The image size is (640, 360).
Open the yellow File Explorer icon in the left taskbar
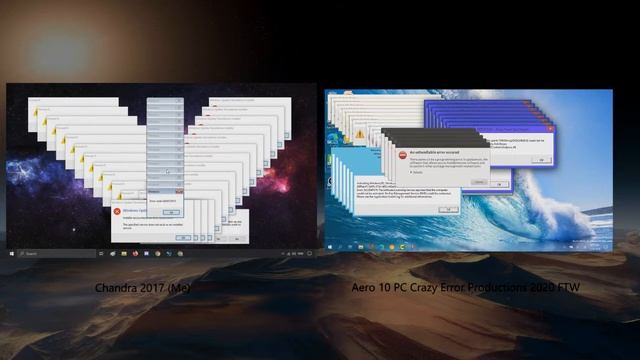point(124,253)
